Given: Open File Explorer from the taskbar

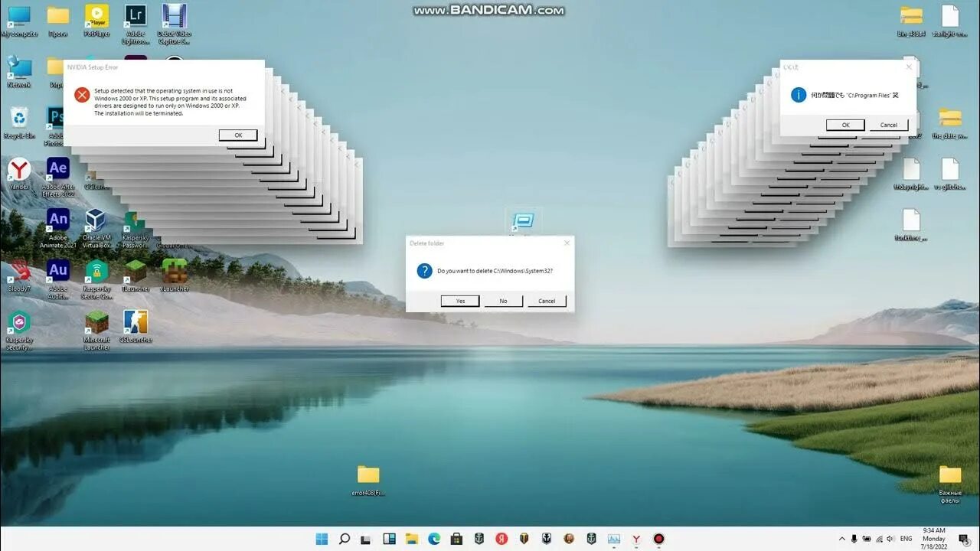Looking at the screenshot, I should point(411,539).
